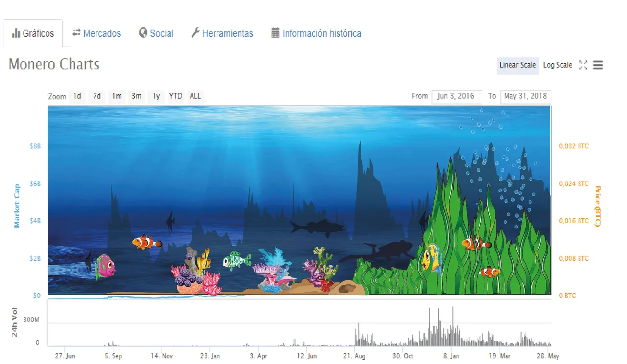
Task: Go to the Herramientas tab
Action: point(222,34)
